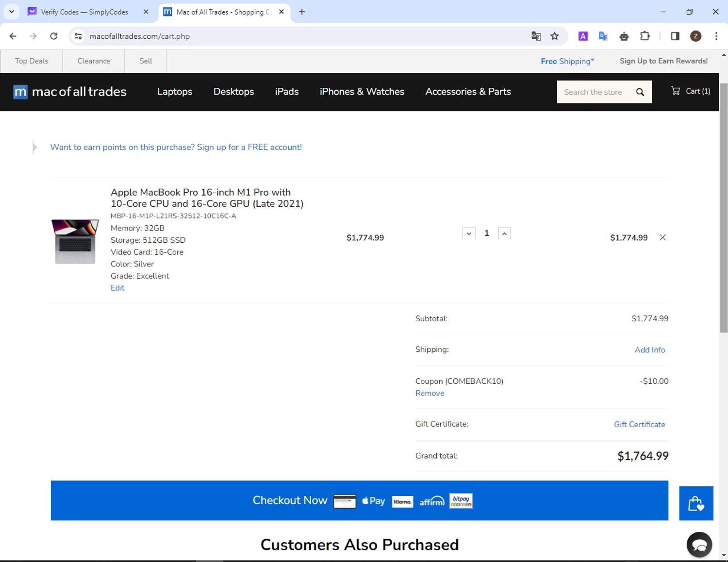Open the Z profile avatar
Image resolution: width=728 pixels, height=562 pixels.
(695, 36)
